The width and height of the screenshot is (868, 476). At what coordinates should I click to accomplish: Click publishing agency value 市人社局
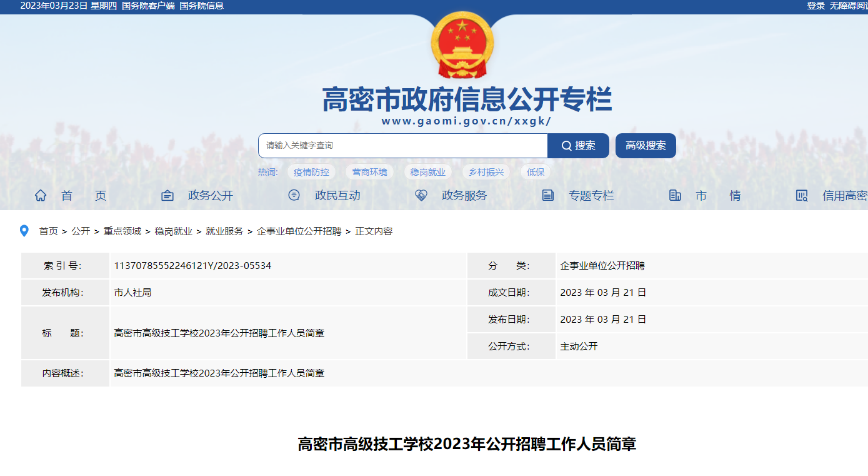132,292
